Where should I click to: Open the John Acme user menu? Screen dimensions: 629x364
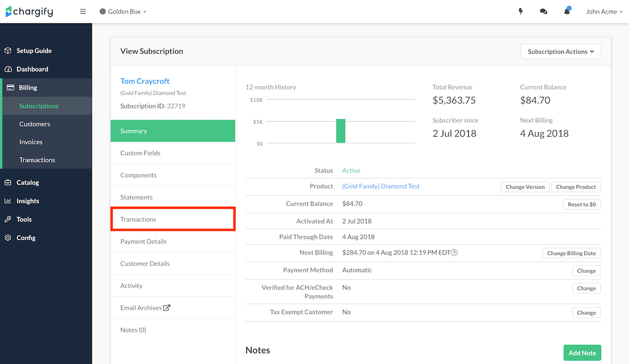(604, 11)
